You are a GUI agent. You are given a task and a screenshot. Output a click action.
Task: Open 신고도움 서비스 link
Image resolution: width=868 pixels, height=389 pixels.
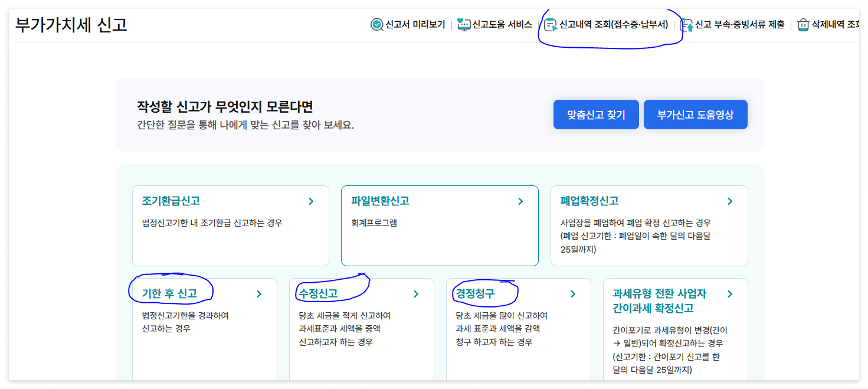pos(502,25)
